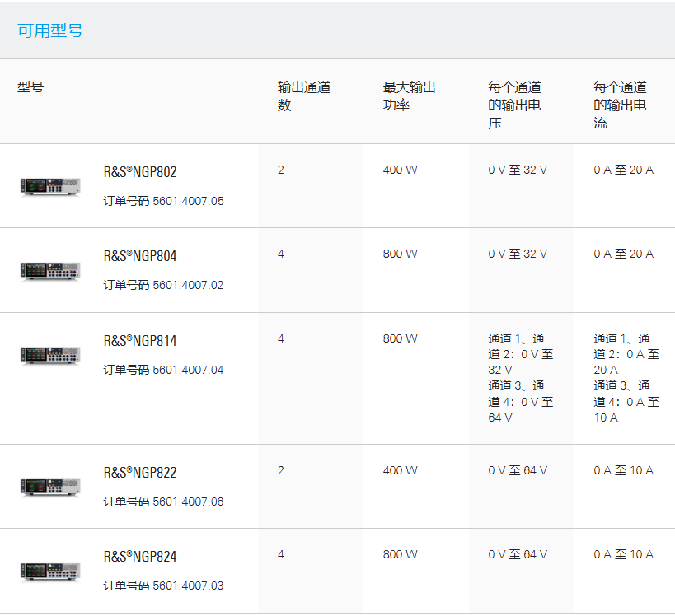This screenshot has width=675, height=616.
Task: Click NGP824 voltage cell 0 V 至 64 V
Action: 518,554
